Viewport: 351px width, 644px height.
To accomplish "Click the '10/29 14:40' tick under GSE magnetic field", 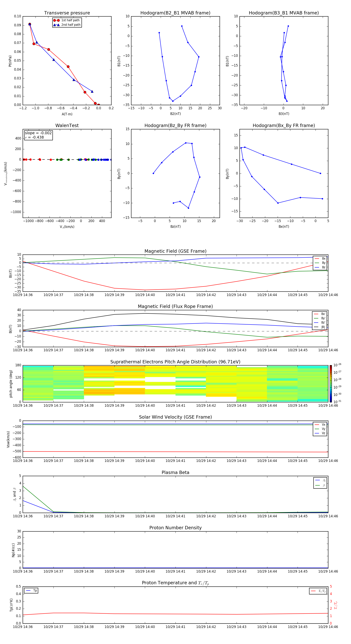I will [x=145, y=295].
